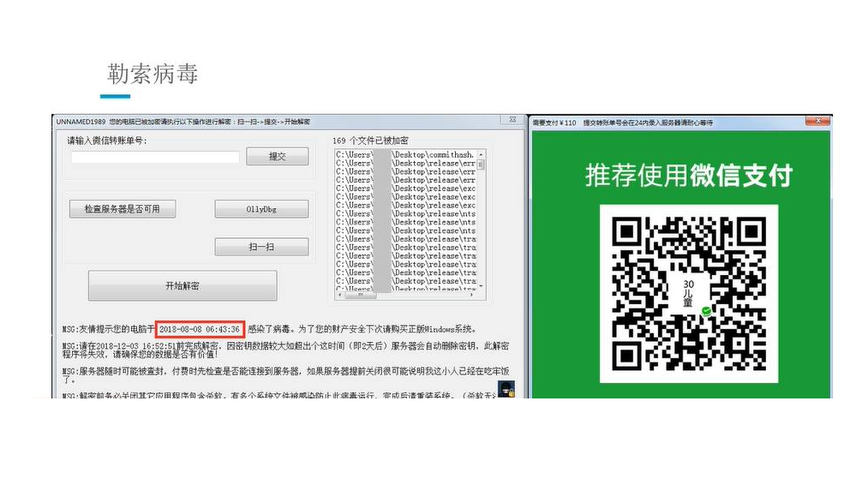868x485 pixels.
Task: Click the 169 个文件已被加密 label
Action: [x=370, y=141]
